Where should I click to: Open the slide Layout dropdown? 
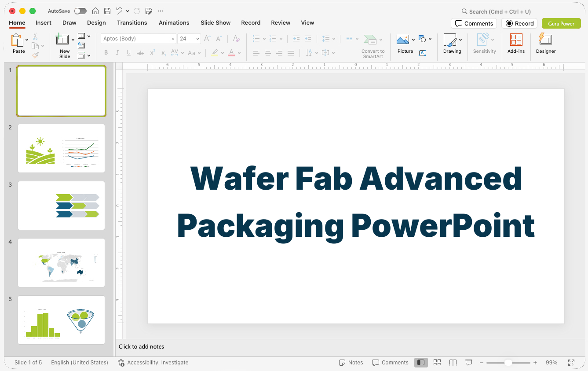pos(84,36)
